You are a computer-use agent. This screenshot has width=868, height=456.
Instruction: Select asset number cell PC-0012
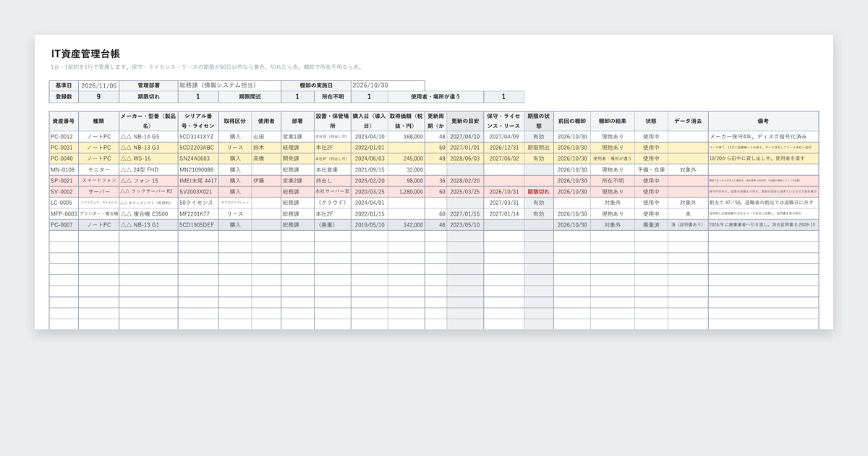[x=64, y=136]
